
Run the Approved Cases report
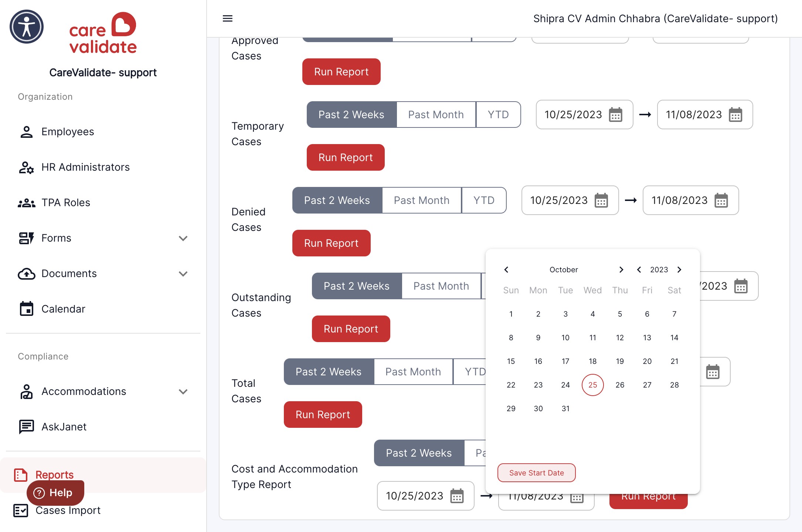[341, 72]
